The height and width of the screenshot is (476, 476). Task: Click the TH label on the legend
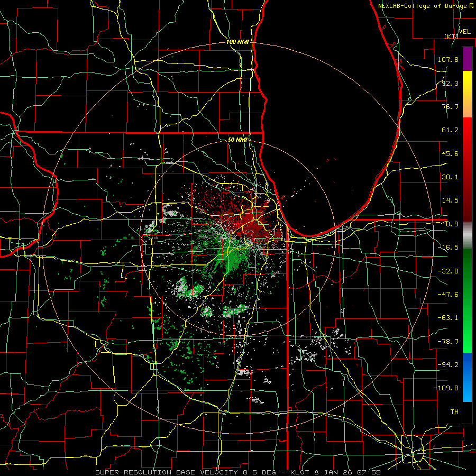click(x=454, y=412)
